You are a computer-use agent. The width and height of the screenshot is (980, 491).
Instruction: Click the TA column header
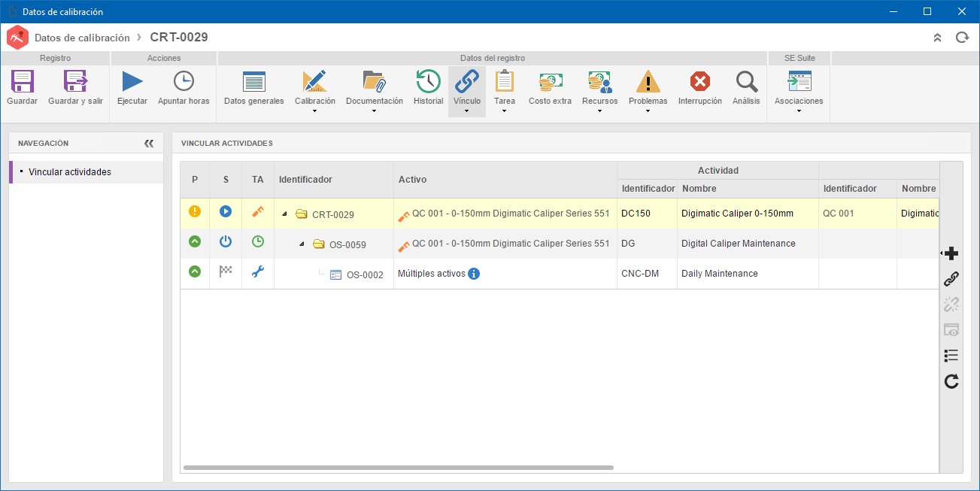(258, 180)
